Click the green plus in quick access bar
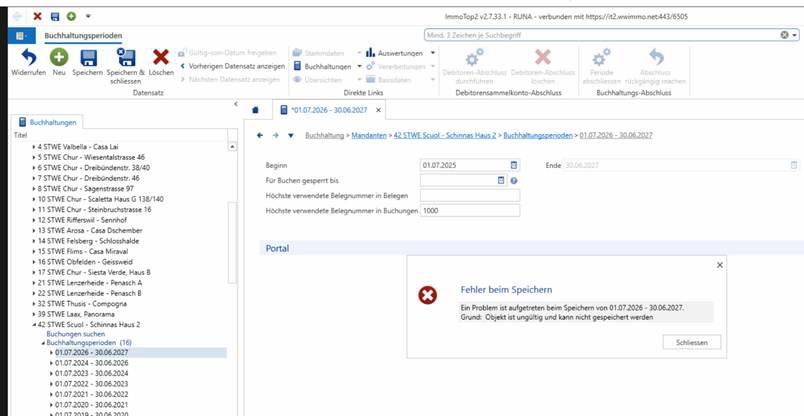This screenshot has width=804, height=416. click(71, 16)
